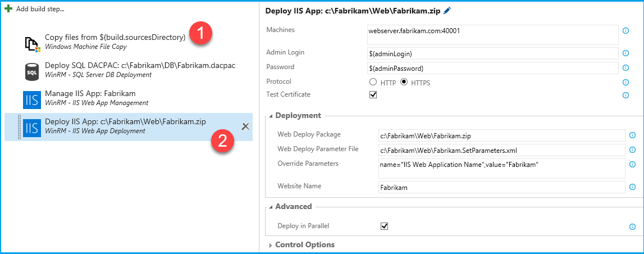Click the 'Protocol' label
Image resolution: width=644 pixels, height=254 pixels.
pyautogui.click(x=279, y=81)
